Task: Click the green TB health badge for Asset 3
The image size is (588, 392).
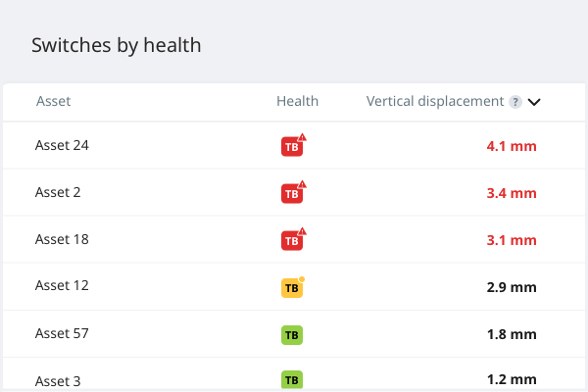Action: 292,379
